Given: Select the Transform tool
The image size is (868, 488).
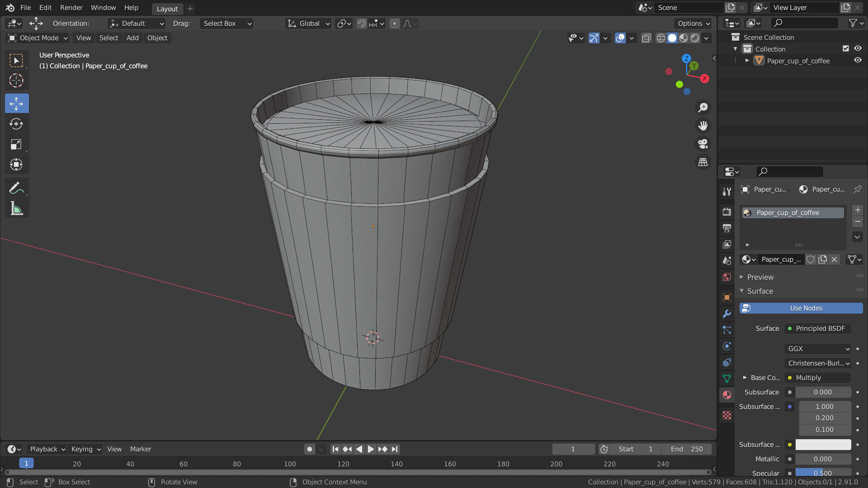Looking at the screenshot, I should click(17, 165).
